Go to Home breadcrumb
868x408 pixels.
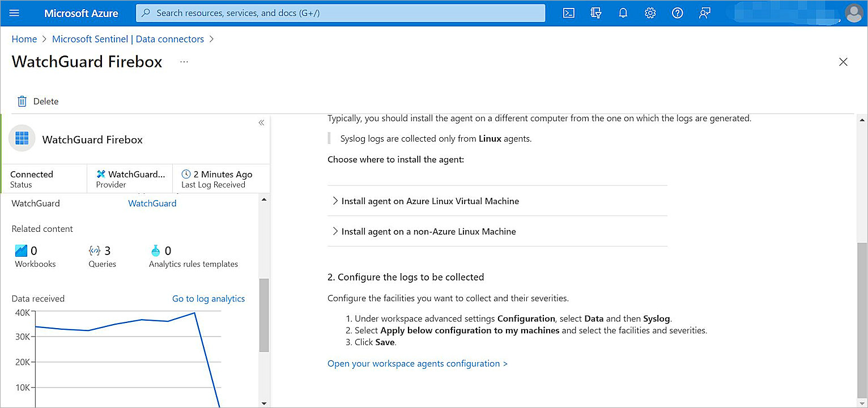(24, 39)
